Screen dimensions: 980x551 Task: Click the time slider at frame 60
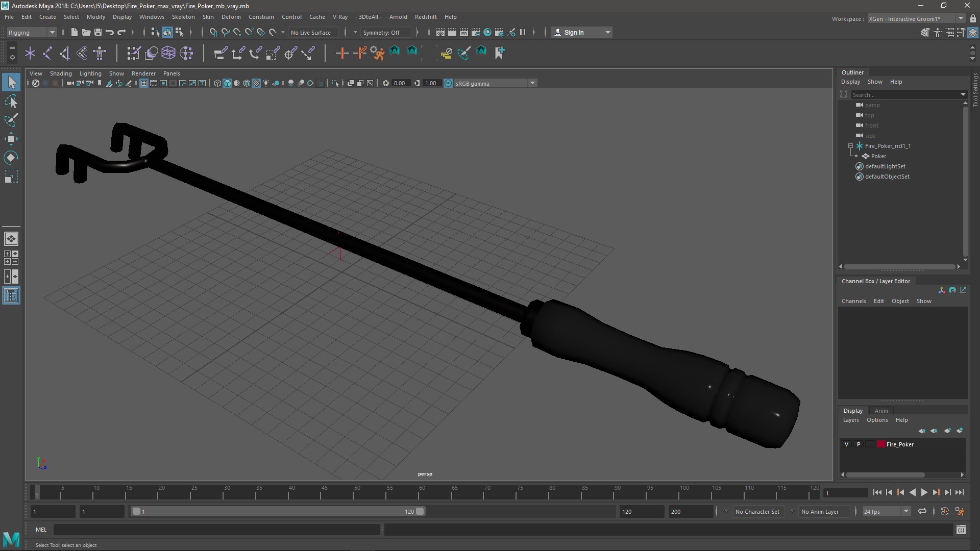pyautogui.click(x=422, y=492)
